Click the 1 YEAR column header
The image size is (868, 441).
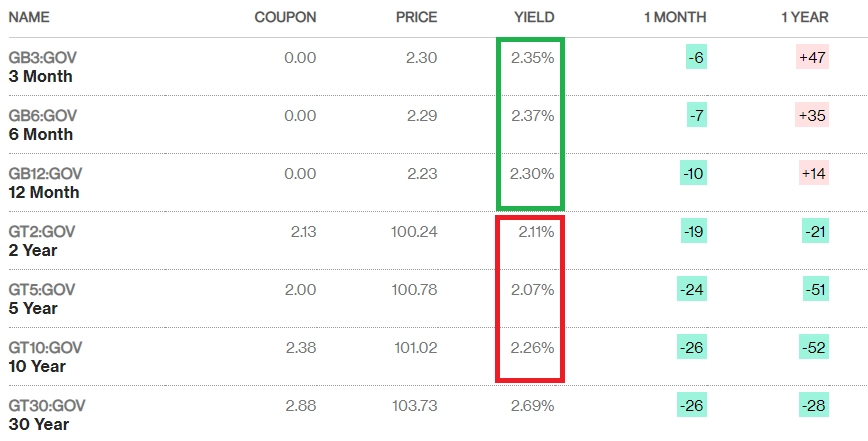pyautogui.click(x=804, y=18)
